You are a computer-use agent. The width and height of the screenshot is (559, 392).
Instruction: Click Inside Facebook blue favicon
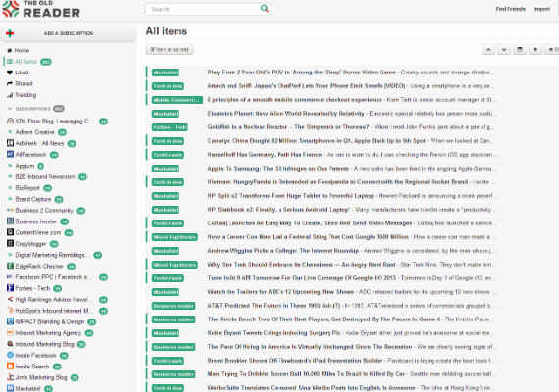(11, 355)
